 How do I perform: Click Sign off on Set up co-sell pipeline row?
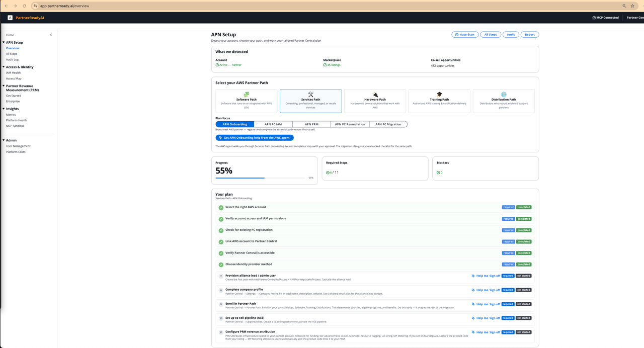[495, 318]
